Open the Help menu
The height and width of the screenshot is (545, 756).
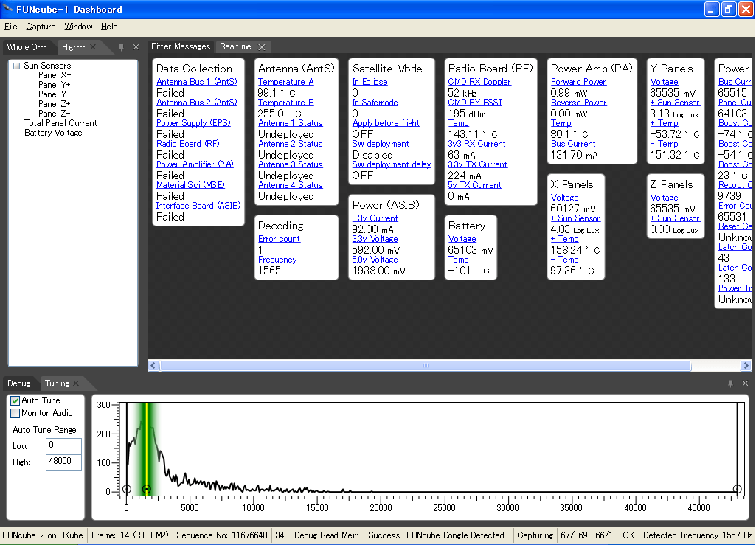pos(109,27)
